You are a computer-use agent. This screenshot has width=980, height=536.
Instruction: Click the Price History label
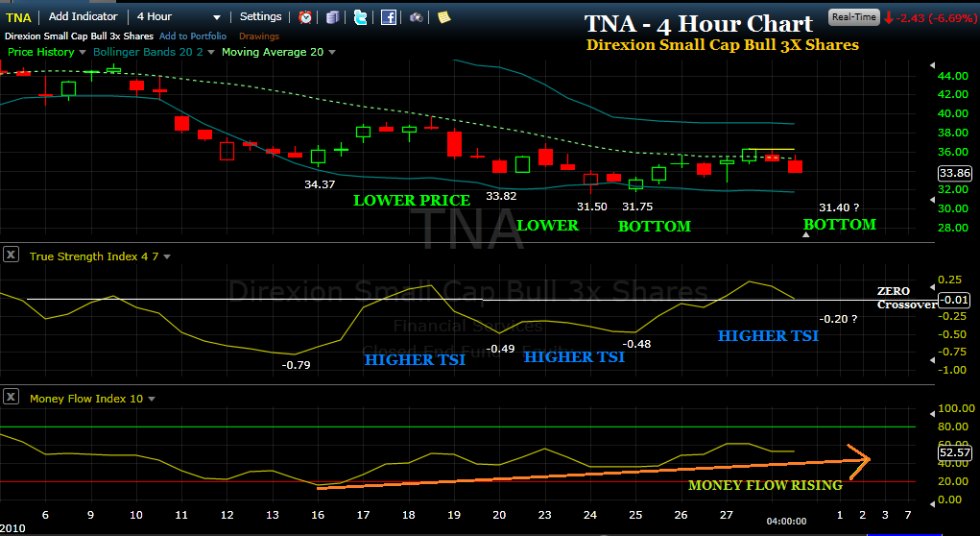(41, 52)
